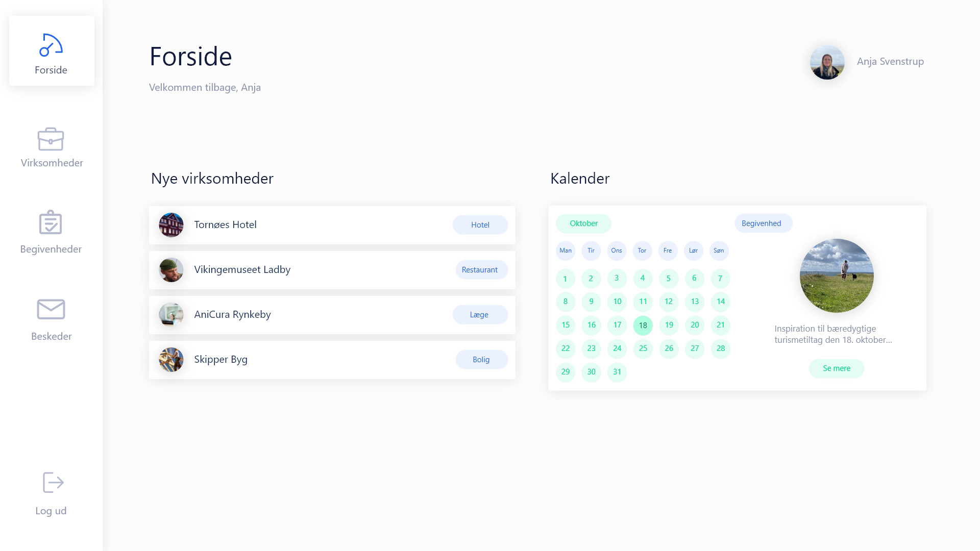Click the Læge tag on AniCura Rynkeby
Viewport: 980px width, 551px height.
[480, 315]
